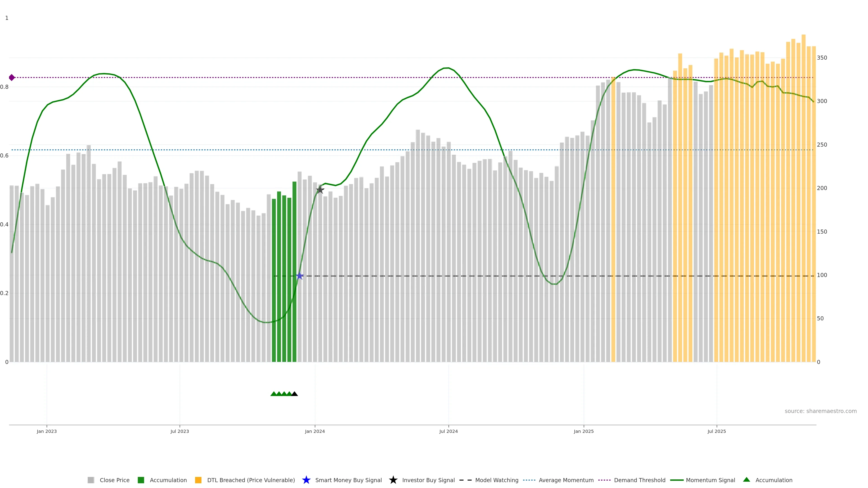Click the 350 right axis label
Viewport: 868px width, 488px height.
tap(822, 58)
